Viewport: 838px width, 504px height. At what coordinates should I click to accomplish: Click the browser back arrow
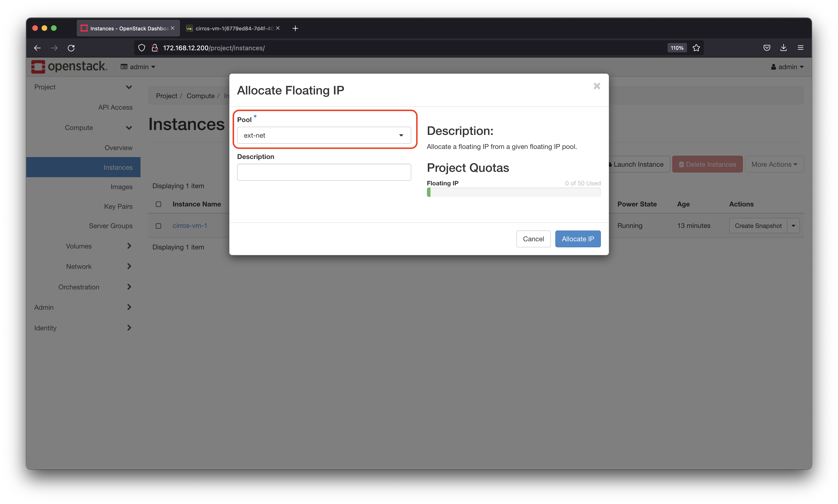(37, 48)
